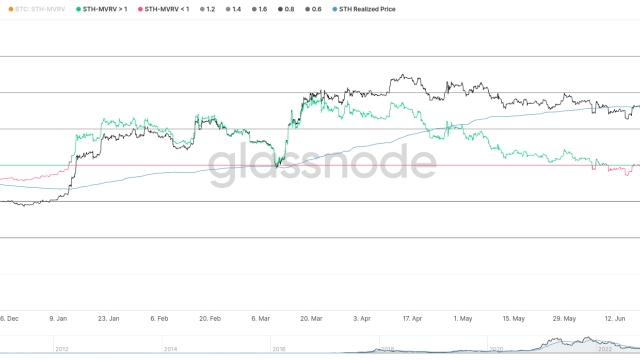640x360 pixels.
Task: Click 2014 on the range navigator
Action: click(170, 349)
